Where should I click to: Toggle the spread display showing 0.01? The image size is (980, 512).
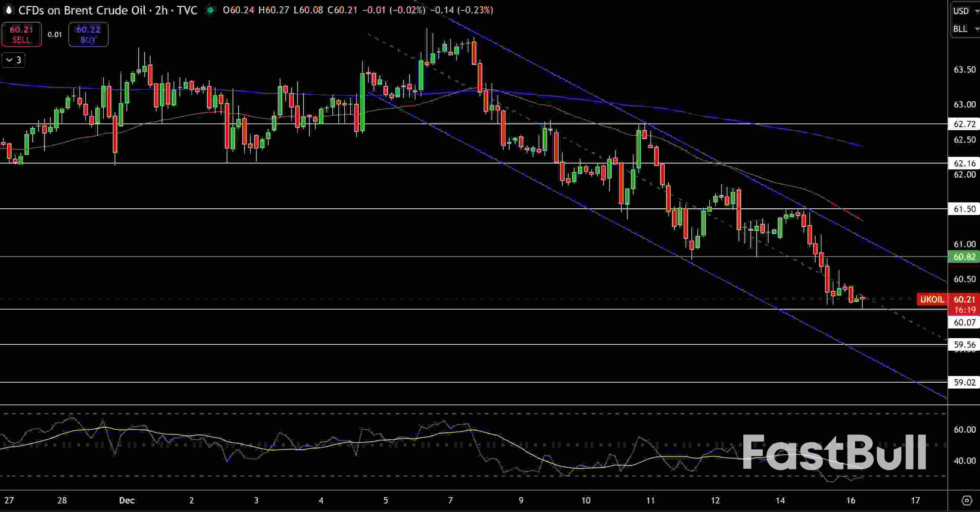point(55,34)
